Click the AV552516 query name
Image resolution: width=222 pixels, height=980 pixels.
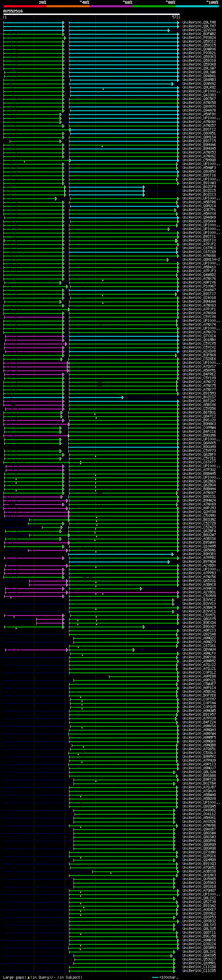tap(13, 11)
